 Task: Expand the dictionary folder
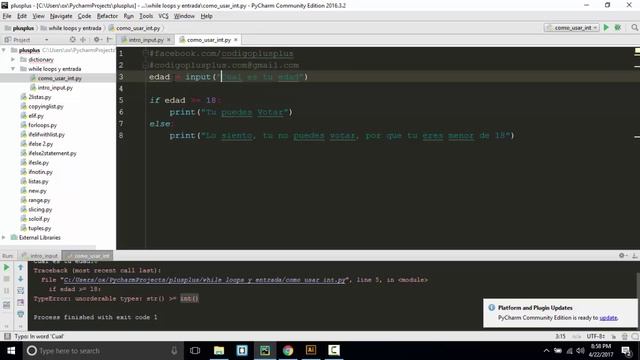click(13, 59)
